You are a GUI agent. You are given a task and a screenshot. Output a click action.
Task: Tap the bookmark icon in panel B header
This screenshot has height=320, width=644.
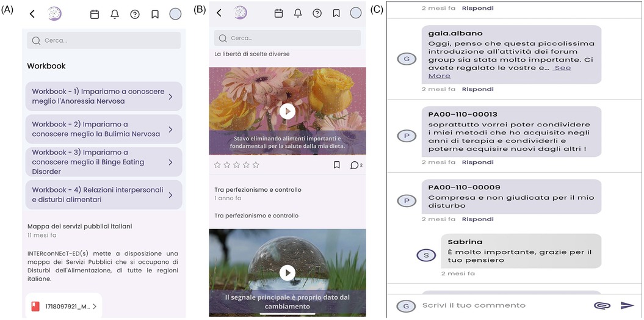[335, 13]
